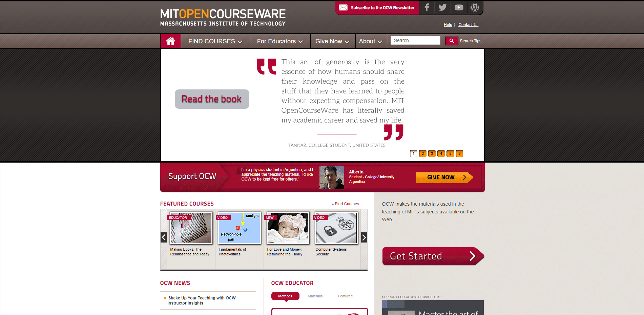This screenshot has width=644, height=315.
Task: Go to quote slide 1
Action: pos(414,153)
